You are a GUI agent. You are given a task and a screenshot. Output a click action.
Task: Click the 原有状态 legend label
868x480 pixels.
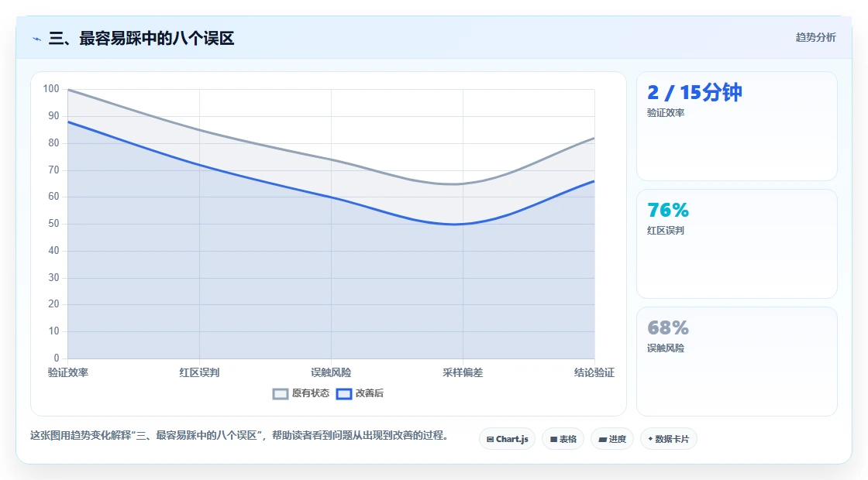tap(311, 393)
